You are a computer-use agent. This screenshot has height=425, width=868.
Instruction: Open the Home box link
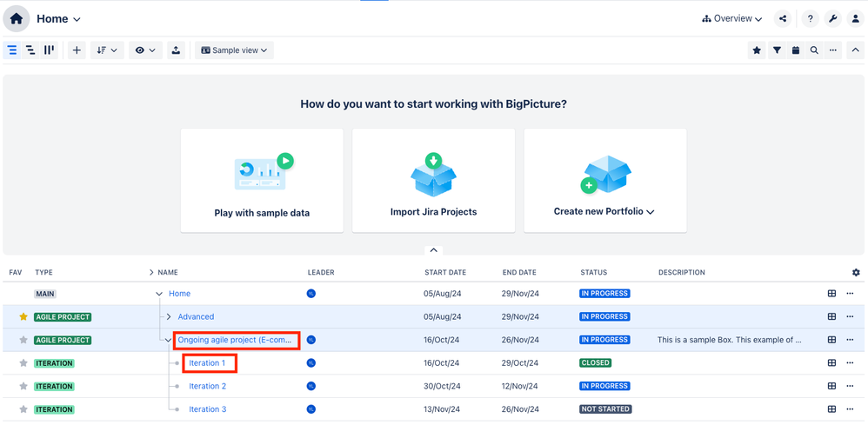[179, 294]
